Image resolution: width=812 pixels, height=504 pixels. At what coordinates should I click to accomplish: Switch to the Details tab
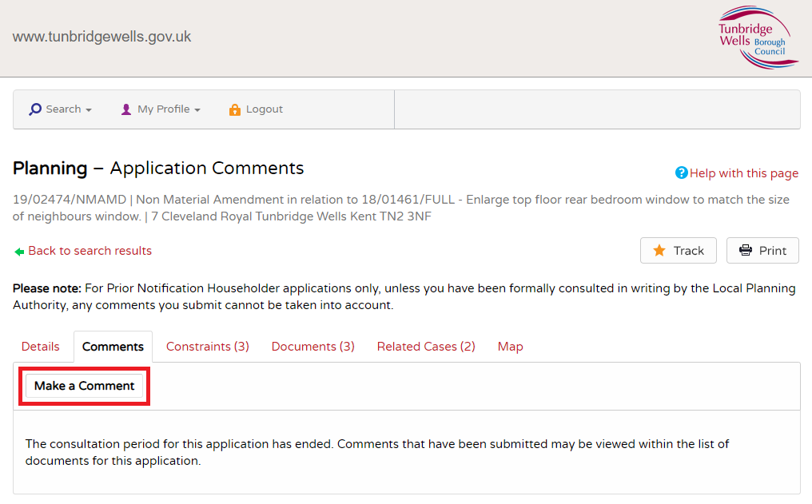click(41, 346)
